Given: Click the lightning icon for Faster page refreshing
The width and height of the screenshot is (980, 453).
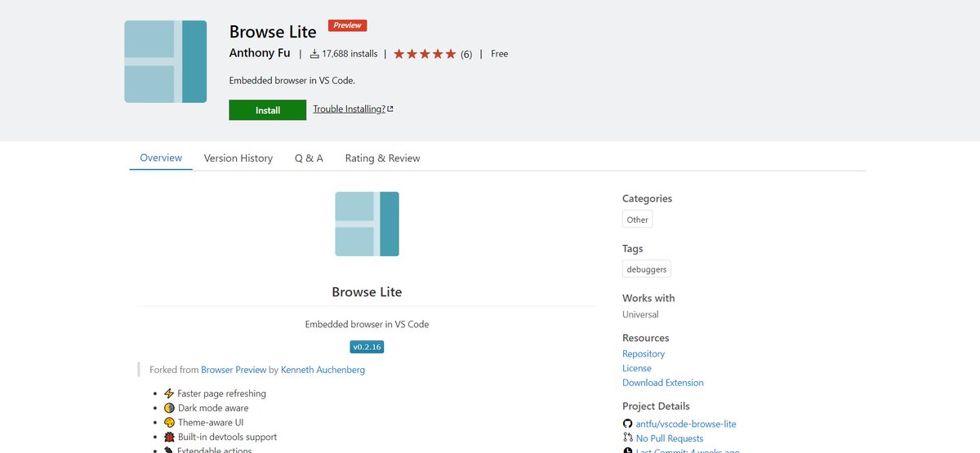Looking at the screenshot, I should click(169, 393).
